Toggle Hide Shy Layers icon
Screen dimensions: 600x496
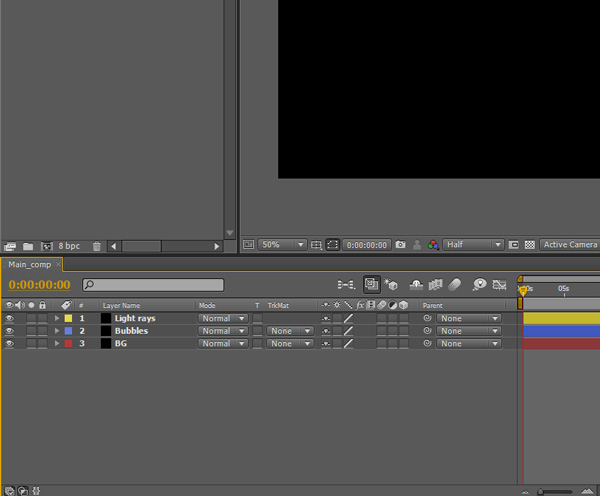click(x=416, y=284)
